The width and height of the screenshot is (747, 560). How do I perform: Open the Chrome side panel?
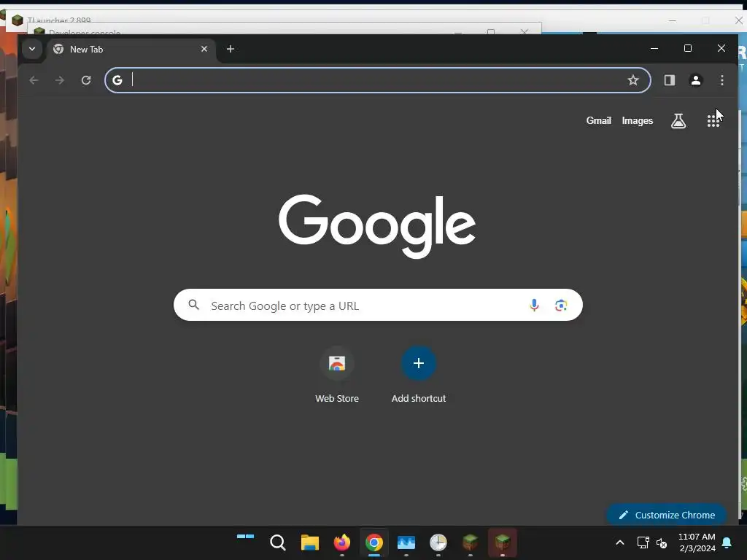point(670,80)
